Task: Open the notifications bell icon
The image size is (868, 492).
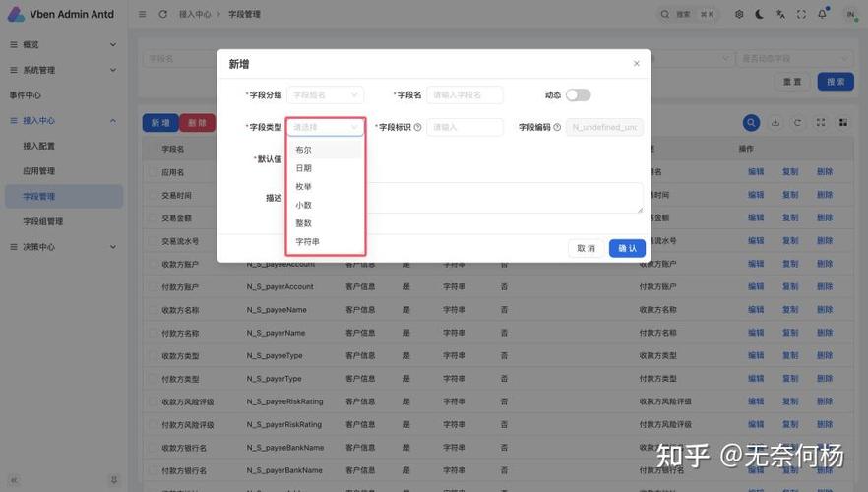Action: [822, 14]
